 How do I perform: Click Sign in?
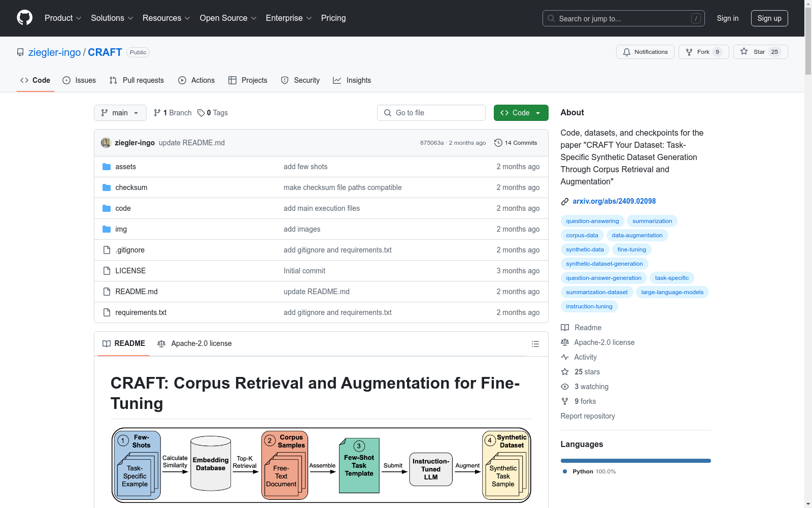coord(728,18)
